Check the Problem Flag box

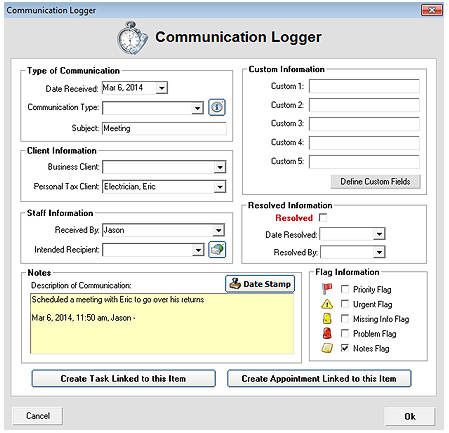(x=345, y=333)
